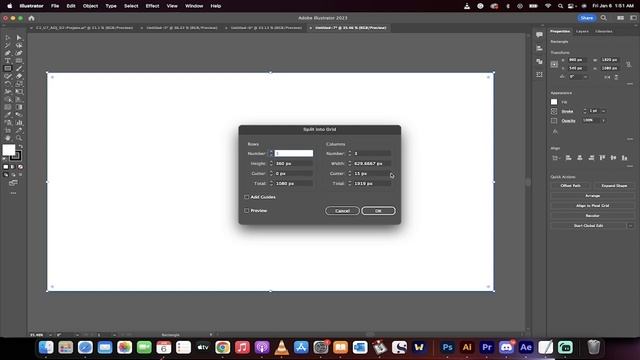
Task: Increment the Columns Number stepper
Action: click(x=349, y=151)
